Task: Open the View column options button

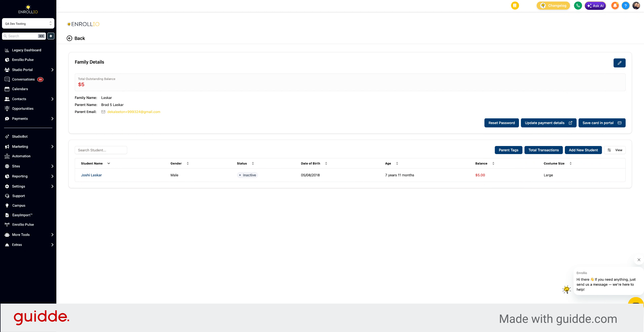Action: (x=615, y=150)
